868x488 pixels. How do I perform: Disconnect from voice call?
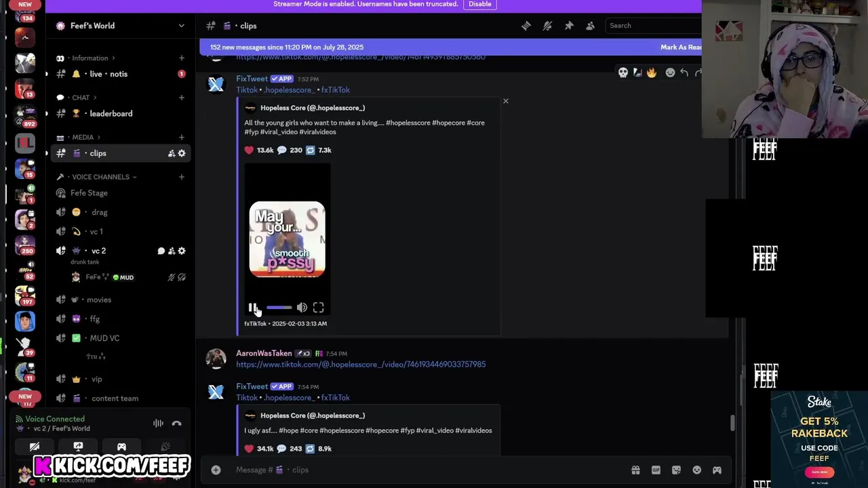point(177,424)
